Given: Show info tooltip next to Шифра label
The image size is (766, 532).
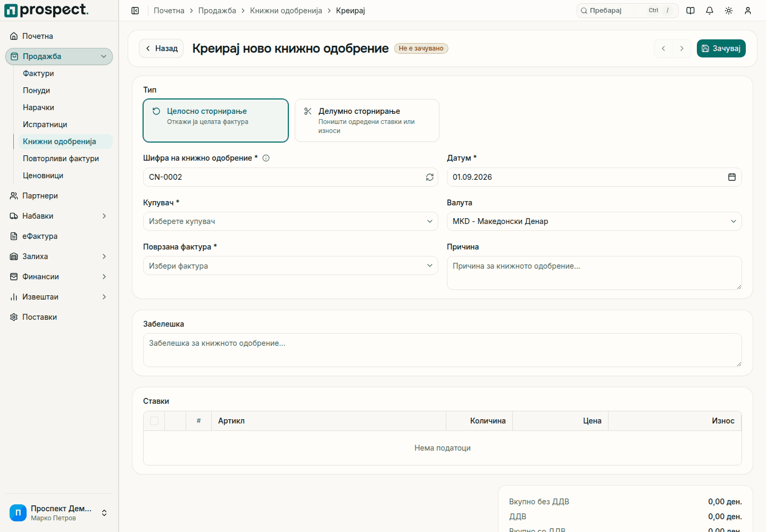Looking at the screenshot, I should (x=266, y=158).
